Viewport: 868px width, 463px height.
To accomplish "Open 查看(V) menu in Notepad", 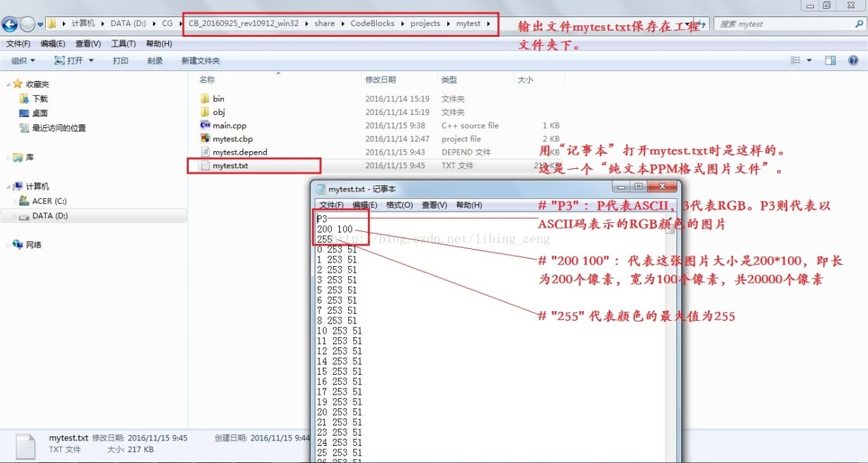I will tap(434, 205).
